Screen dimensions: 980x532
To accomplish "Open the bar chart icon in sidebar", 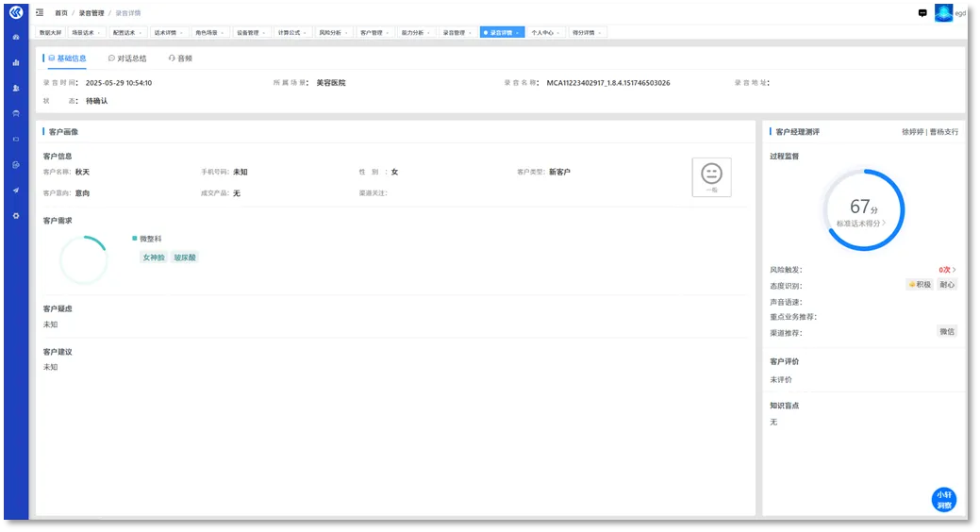I will [15, 62].
